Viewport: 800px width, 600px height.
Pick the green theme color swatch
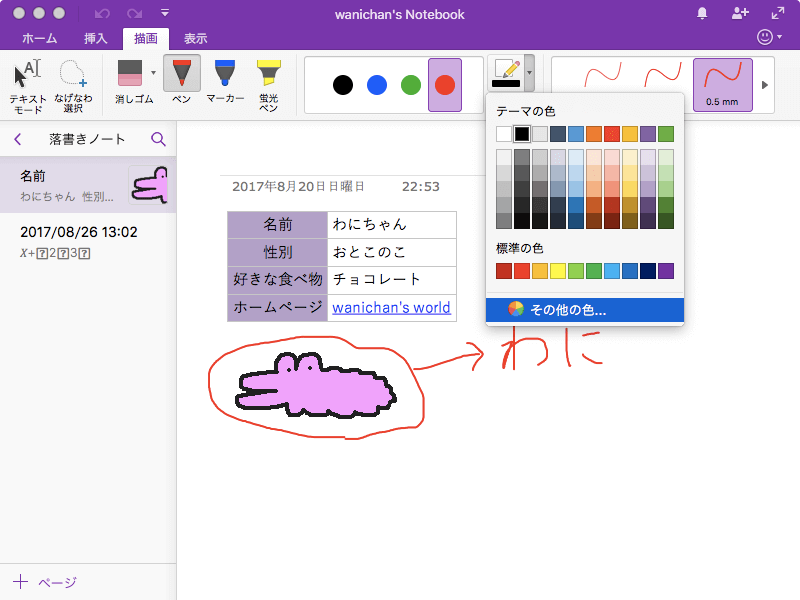pos(666,134)
